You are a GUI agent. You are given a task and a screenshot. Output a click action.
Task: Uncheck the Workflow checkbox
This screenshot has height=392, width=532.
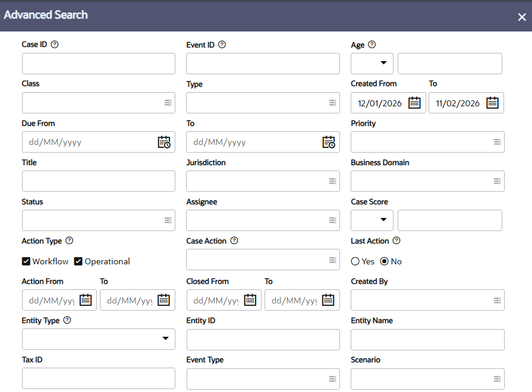click(x=26, y=261)
